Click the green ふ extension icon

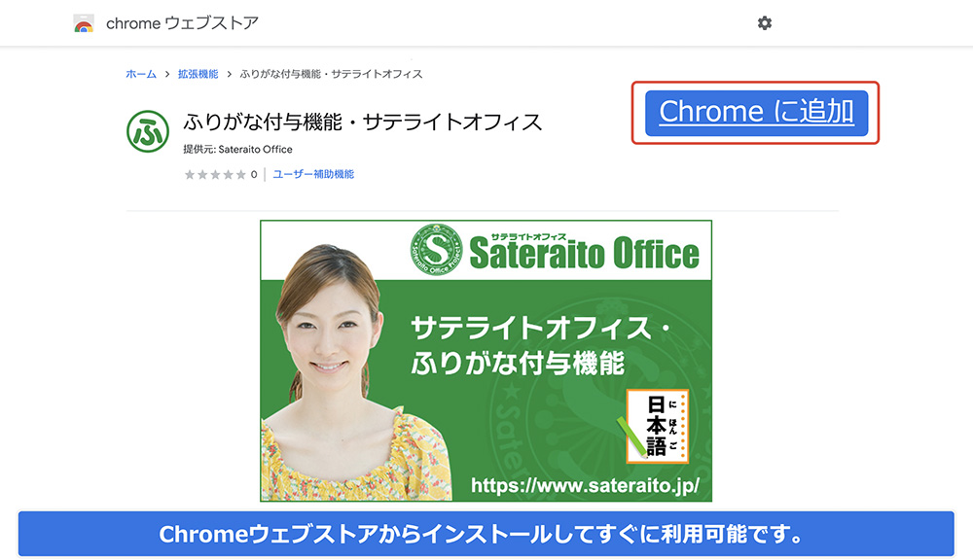tap(148, 131)
